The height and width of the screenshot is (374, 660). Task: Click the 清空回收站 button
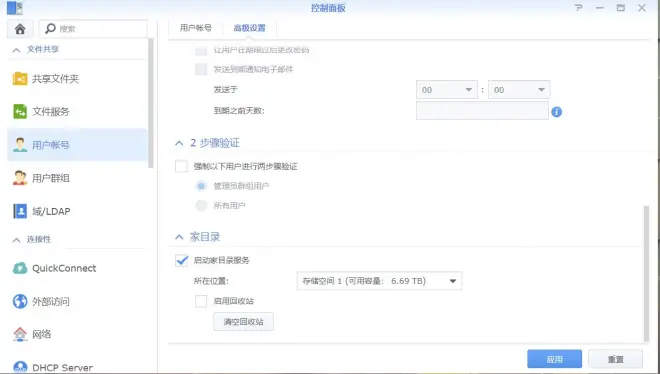243,322
